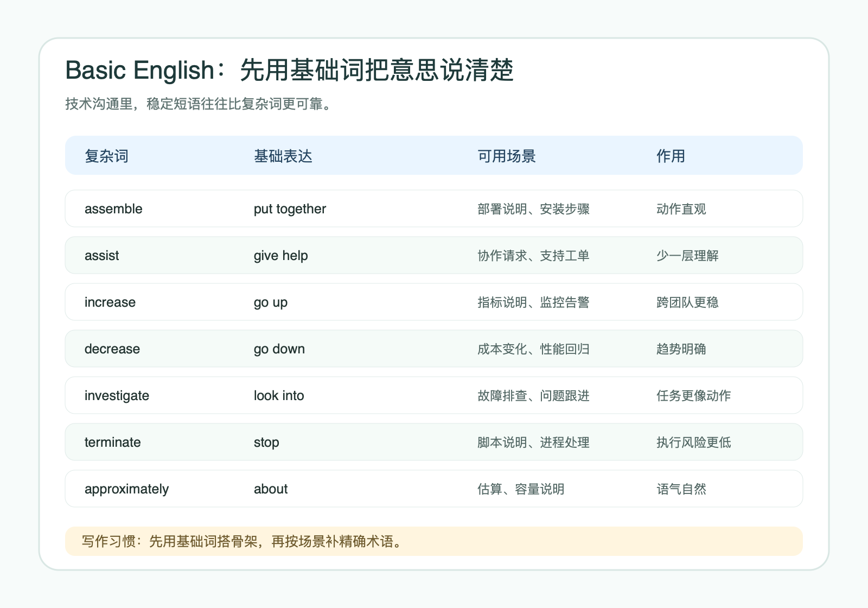
Task: Select the word 'terminate'
Action: point(113,442)
